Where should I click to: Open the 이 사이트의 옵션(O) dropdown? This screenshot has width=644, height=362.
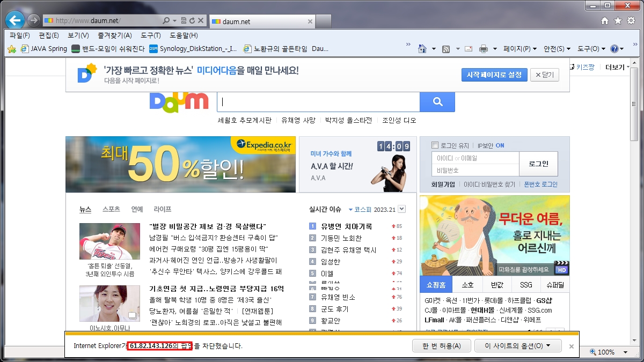517,346
